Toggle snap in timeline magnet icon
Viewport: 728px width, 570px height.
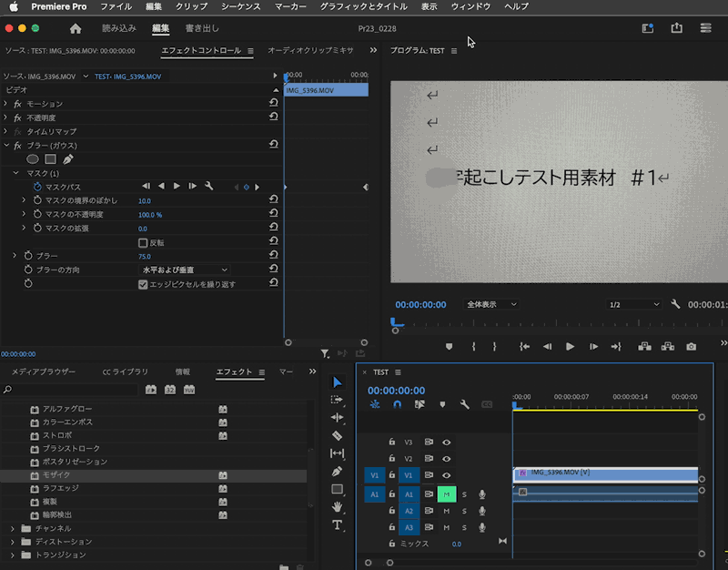click(398, 404)
